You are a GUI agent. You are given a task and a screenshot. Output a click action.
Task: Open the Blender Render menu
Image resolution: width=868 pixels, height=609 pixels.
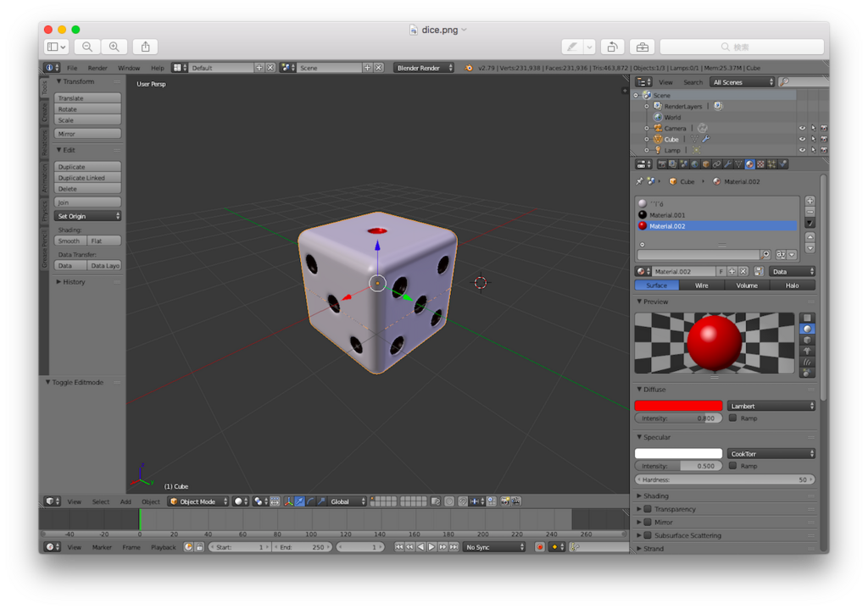point(97,68)
